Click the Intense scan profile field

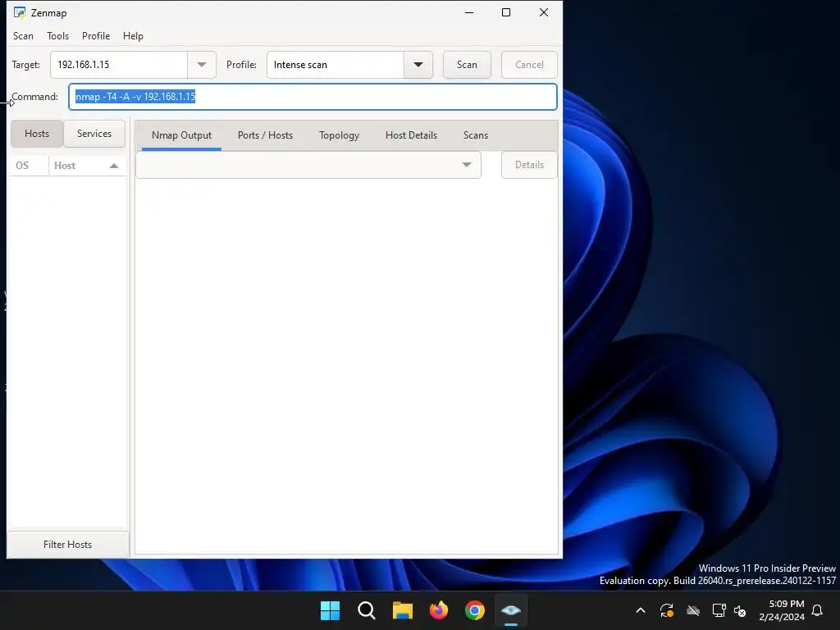click(x=335, y=65)
